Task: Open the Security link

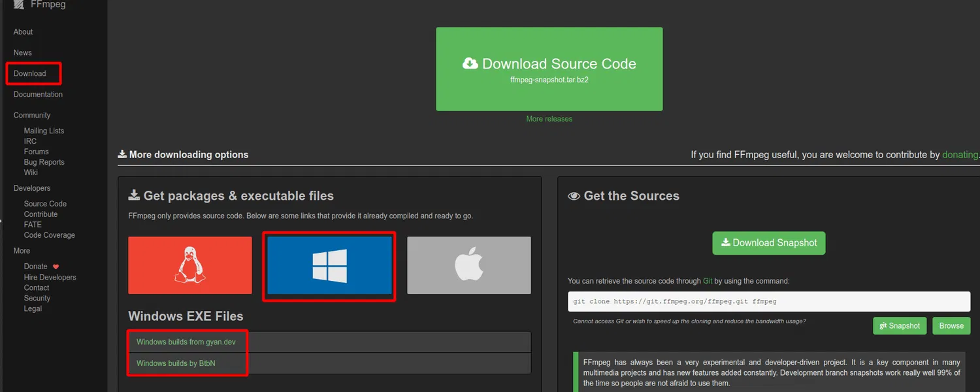Action: pos(37,298)
